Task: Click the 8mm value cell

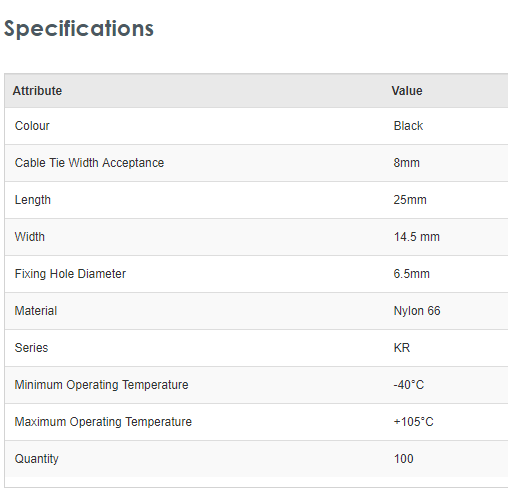Action: [406, 163]
